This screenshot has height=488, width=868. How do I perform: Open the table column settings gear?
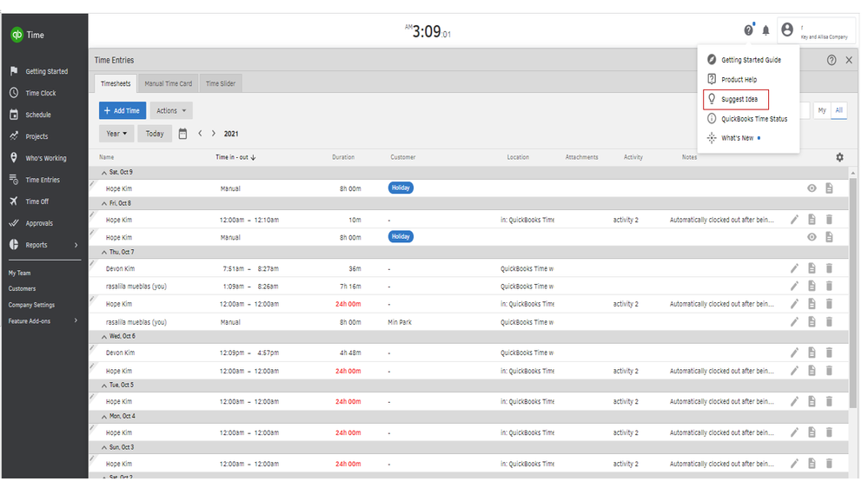pyautogui.click(x=839, y=157)
